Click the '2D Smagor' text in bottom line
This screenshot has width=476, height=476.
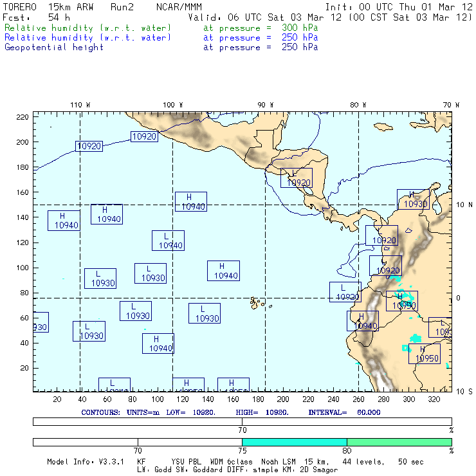click(319, 470)
